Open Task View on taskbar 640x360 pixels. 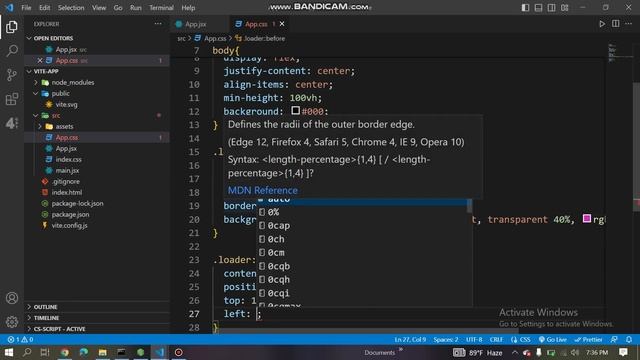click(45, 352)
